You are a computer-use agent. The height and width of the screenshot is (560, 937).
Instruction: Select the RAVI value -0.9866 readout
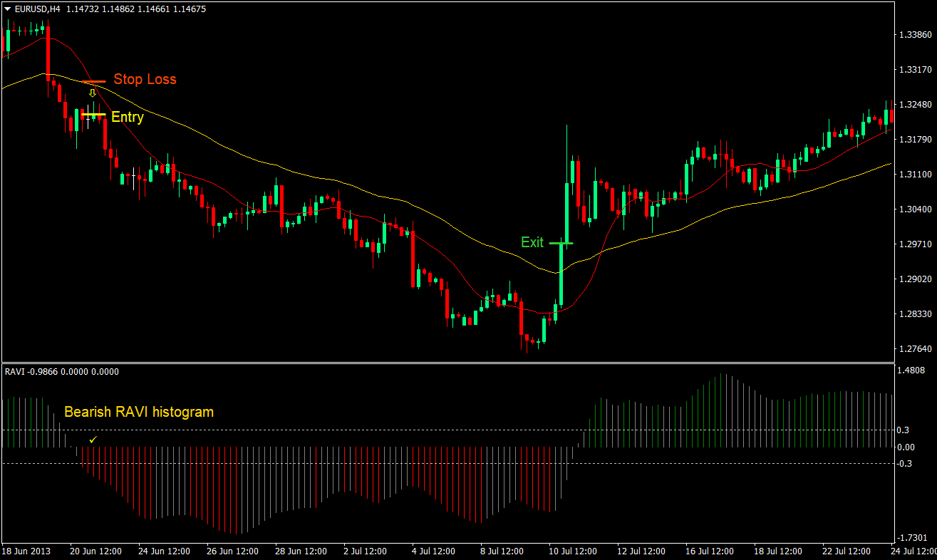[x=43, y=371]
